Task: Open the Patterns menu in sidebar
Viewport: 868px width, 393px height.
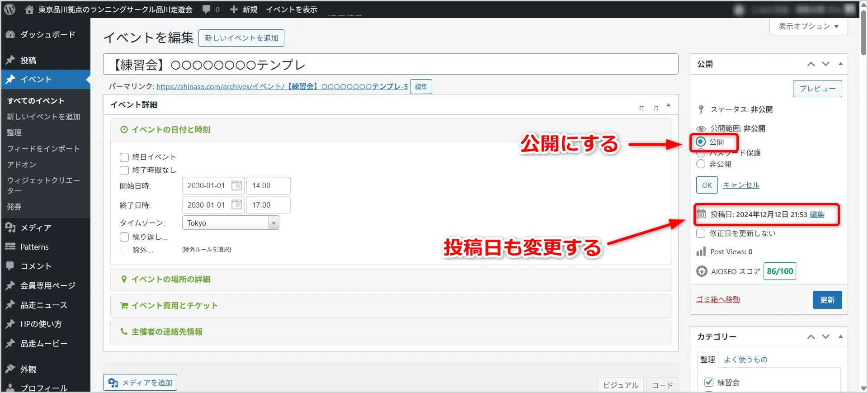Action: [x=34, y=247]
